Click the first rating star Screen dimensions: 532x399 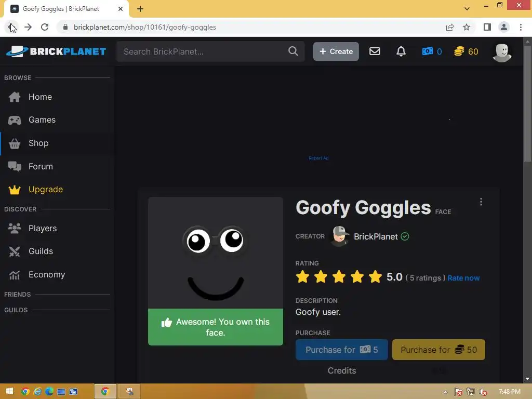pos(302,277)
